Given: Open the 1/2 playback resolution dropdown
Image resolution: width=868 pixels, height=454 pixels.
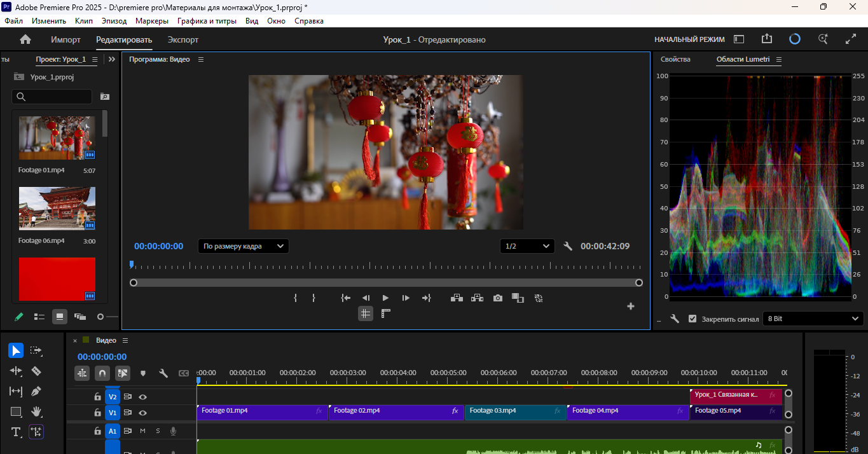Looking at the screenshot, I should tap(527, 246).
